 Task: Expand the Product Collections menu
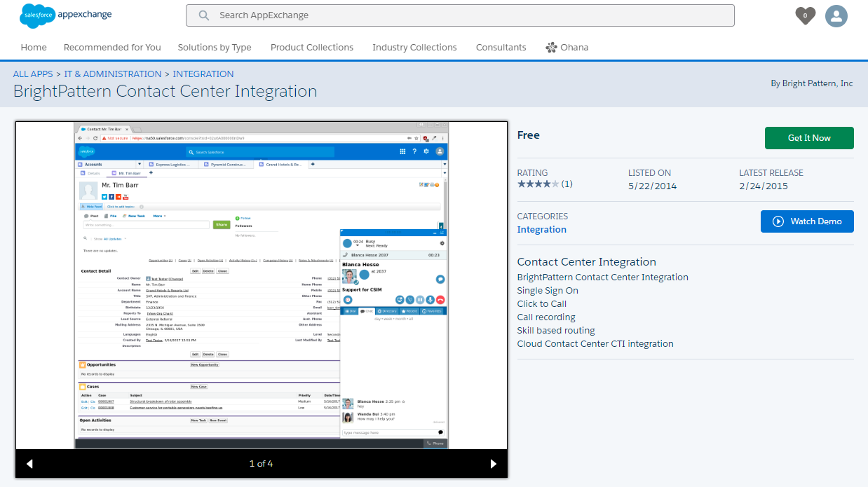[x=312, y=48]
